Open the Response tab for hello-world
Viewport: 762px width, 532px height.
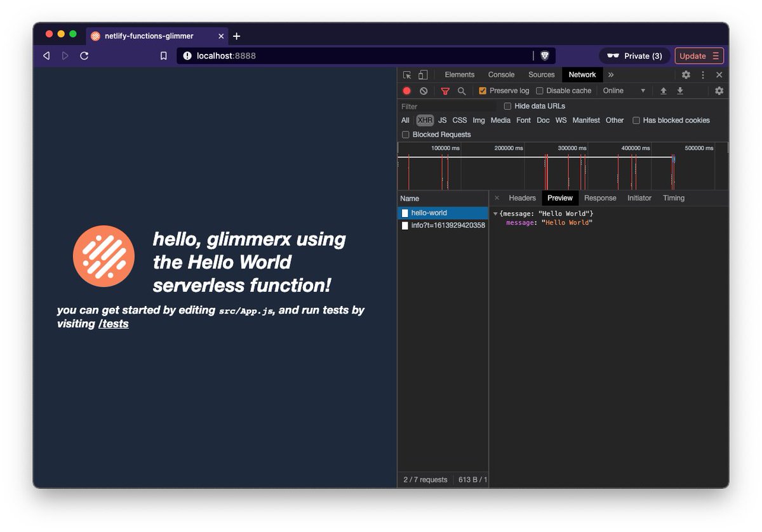(600, 197)
